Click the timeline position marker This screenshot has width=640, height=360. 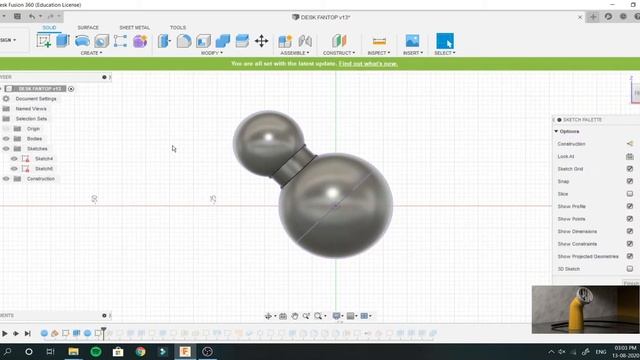104,333
